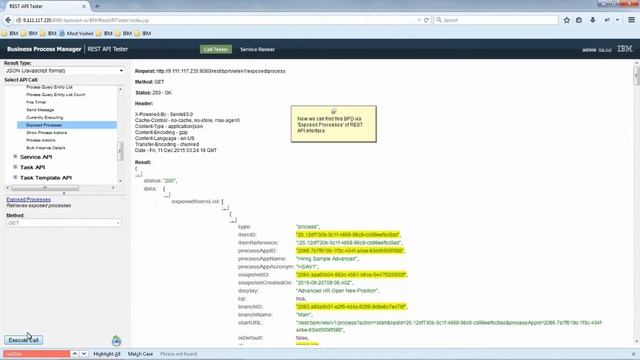Viewport: 640px width, 360px height.
Task: Jump to next find match arrow
Action: (x=84, y=354)
